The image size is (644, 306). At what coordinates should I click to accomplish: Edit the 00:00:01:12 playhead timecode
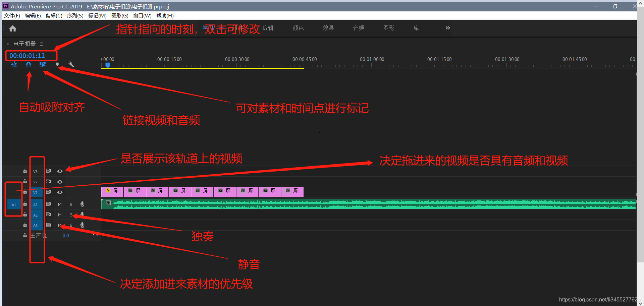click(x=27, y=56)
